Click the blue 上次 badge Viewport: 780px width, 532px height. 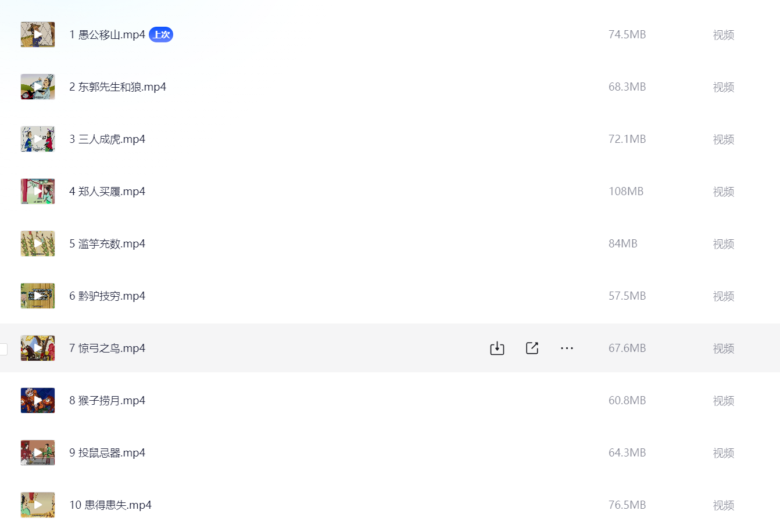tap(161, 35)
